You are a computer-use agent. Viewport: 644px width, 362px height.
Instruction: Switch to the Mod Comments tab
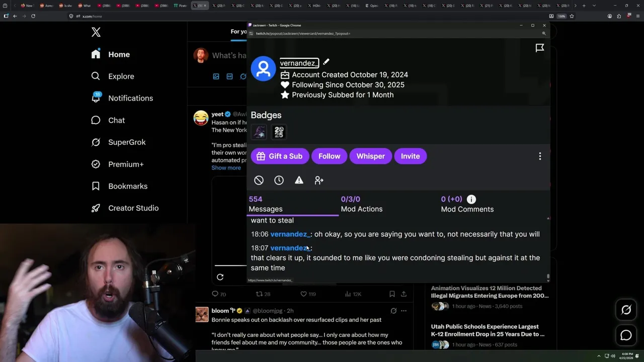point(467,204)
